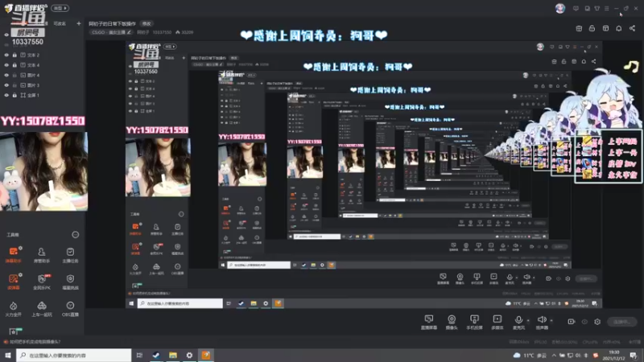Click 修改 to edit stream title

(x=147, y=24)
